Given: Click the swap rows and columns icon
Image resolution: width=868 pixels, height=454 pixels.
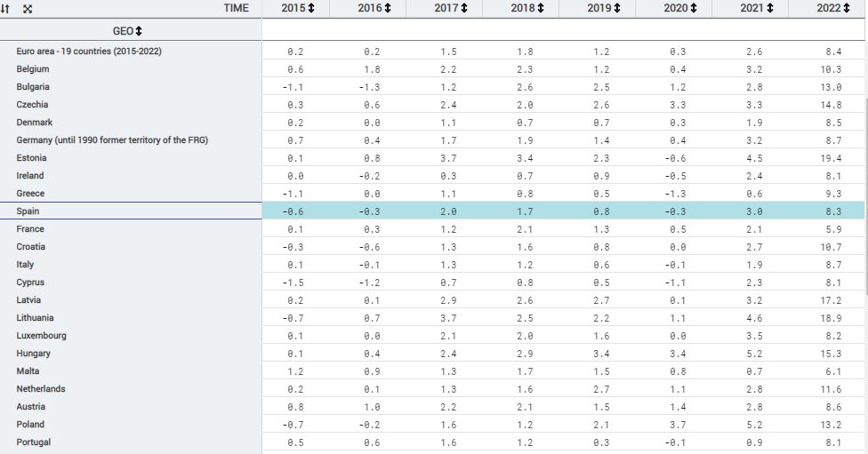Looking at the screenshot, I should 8,9.
